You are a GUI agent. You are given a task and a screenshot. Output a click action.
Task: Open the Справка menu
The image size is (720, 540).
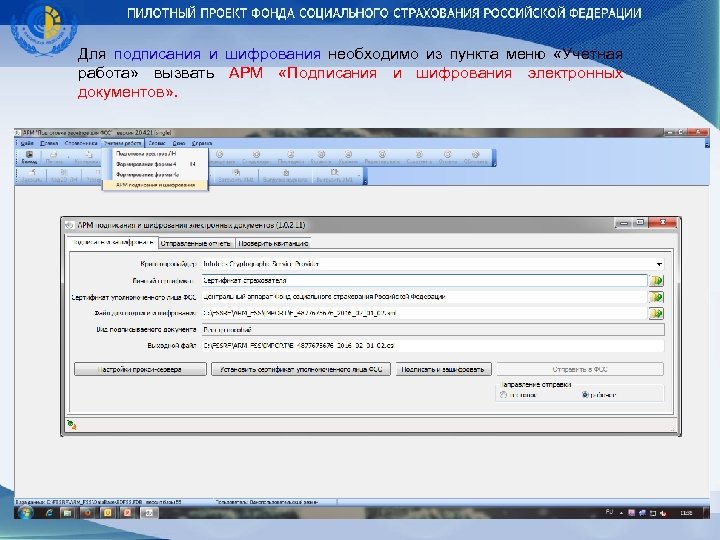click(x=202, y=143)
